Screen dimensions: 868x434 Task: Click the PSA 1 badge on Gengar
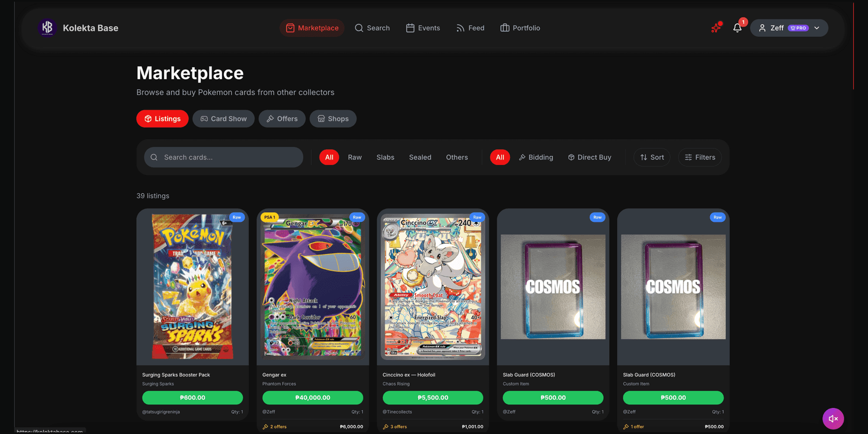[270, 217]
